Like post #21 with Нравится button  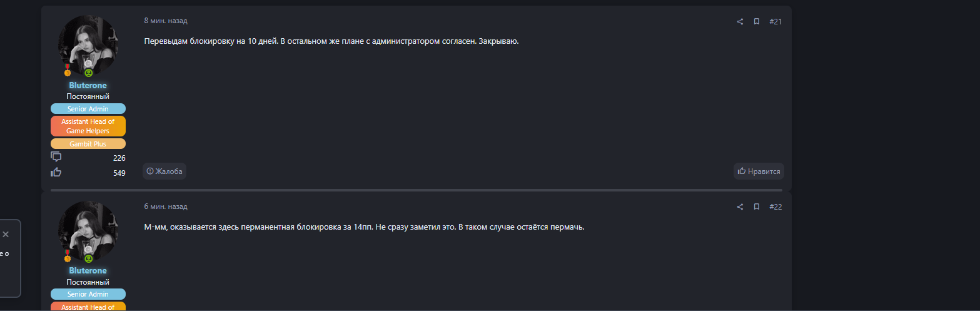point(759,171)
